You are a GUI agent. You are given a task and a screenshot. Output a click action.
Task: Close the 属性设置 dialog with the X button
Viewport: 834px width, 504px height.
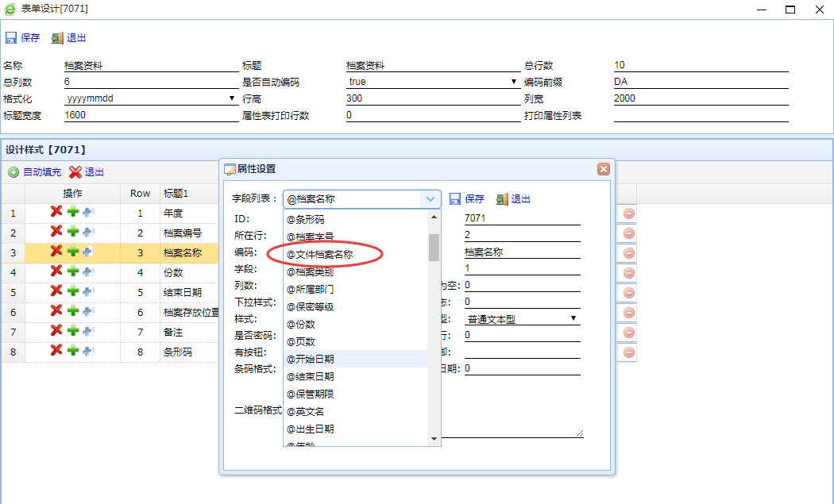pyautogui.click(x=603, y=169)
